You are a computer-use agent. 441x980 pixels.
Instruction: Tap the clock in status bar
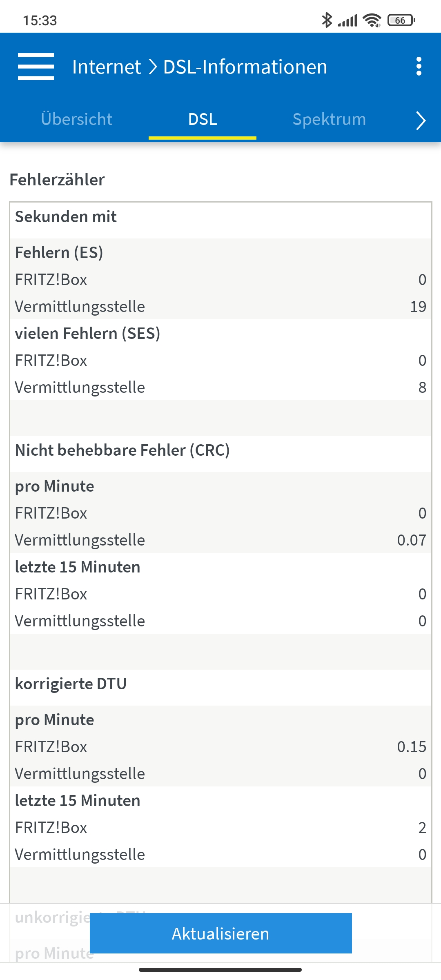(x=40, y=20)
